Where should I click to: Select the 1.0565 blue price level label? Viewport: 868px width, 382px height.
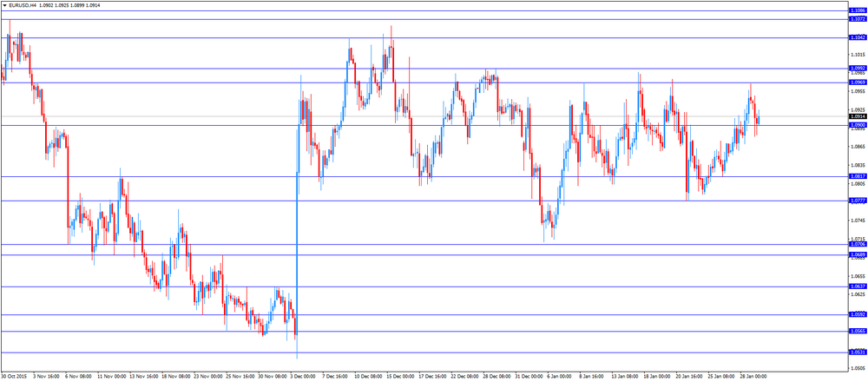click(857, 331)
